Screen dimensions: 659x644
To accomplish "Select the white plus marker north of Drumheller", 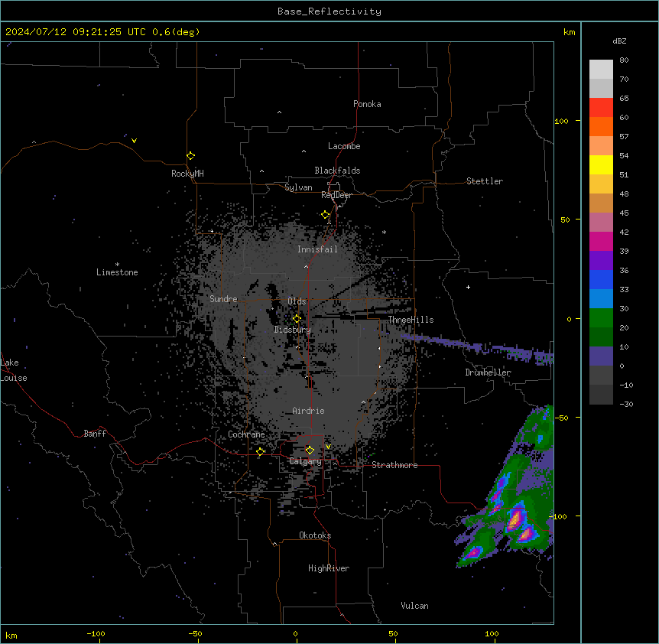I will 468,287.
